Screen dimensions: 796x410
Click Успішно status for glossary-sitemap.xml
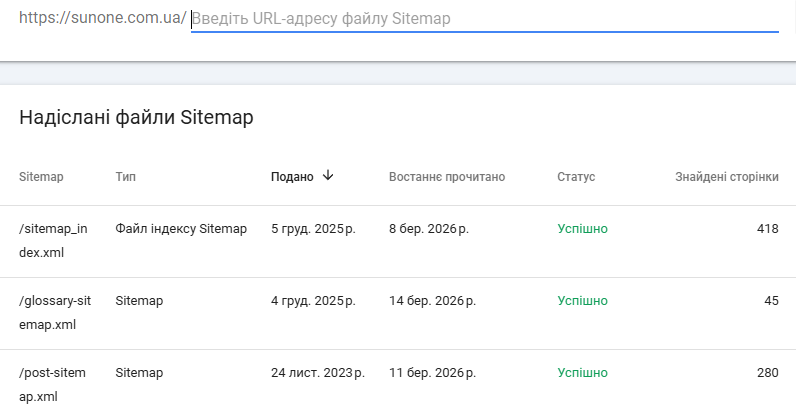coord(582,301)
